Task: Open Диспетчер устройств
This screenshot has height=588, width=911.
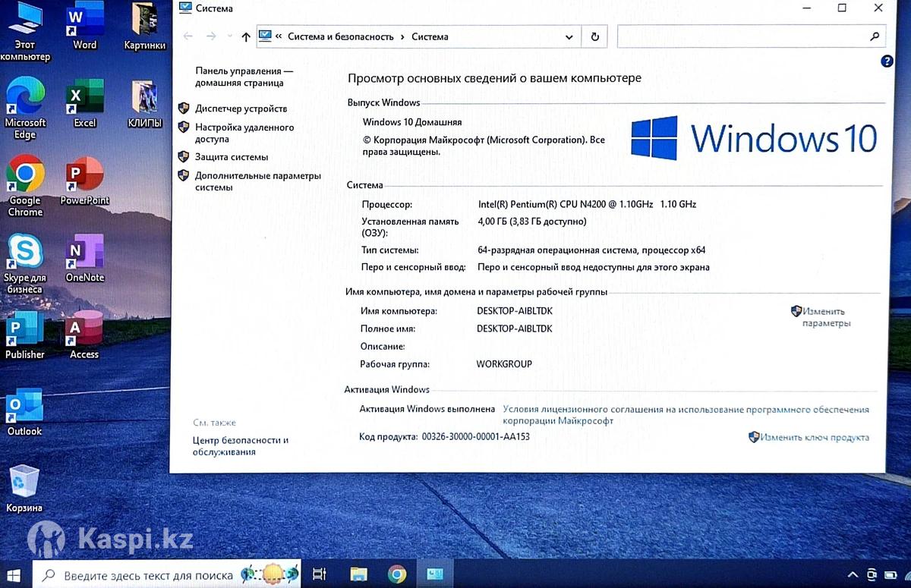Action: click(x=241, y=108)
